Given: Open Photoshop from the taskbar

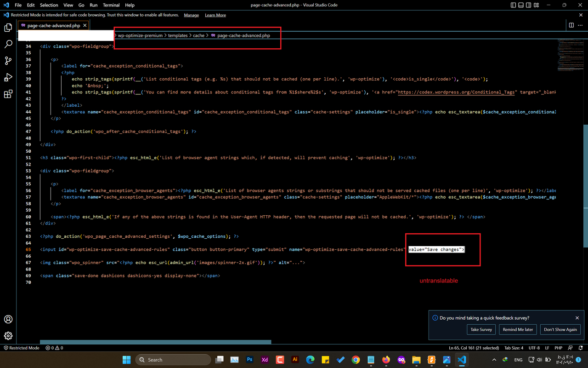Looking at the screenshot, I should pos(250,360).
